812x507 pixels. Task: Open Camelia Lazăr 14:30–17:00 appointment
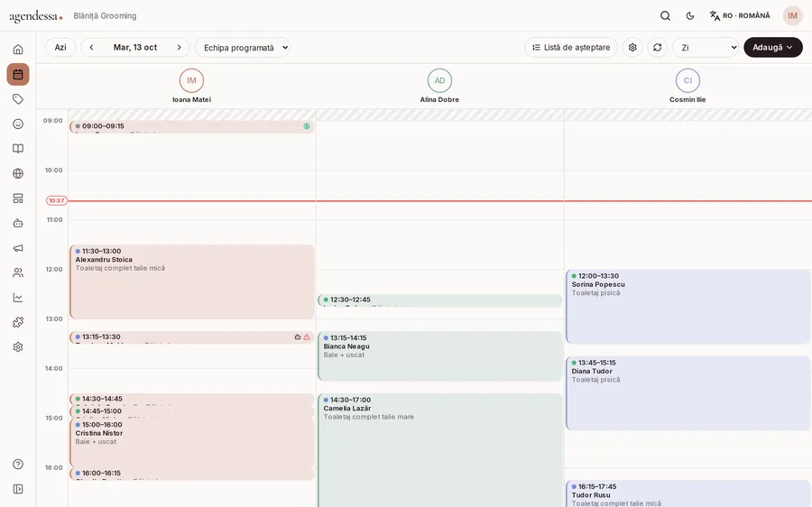pos(439,450)
